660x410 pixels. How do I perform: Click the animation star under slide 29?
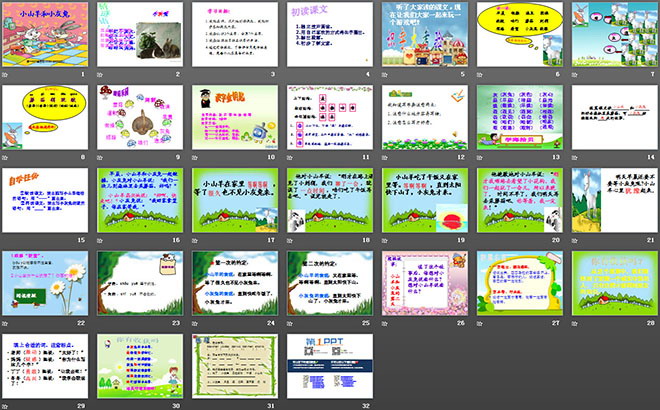tap(5, 406)
